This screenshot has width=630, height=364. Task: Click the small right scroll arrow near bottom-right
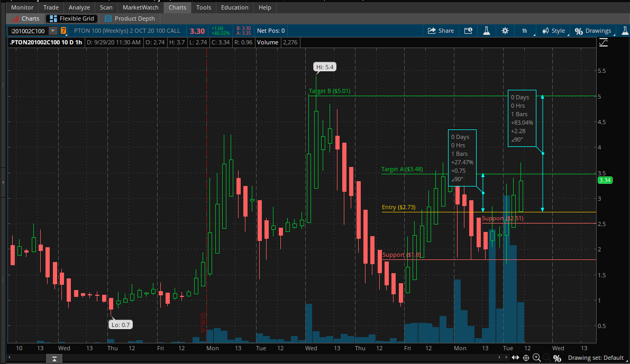pos(506,357)
